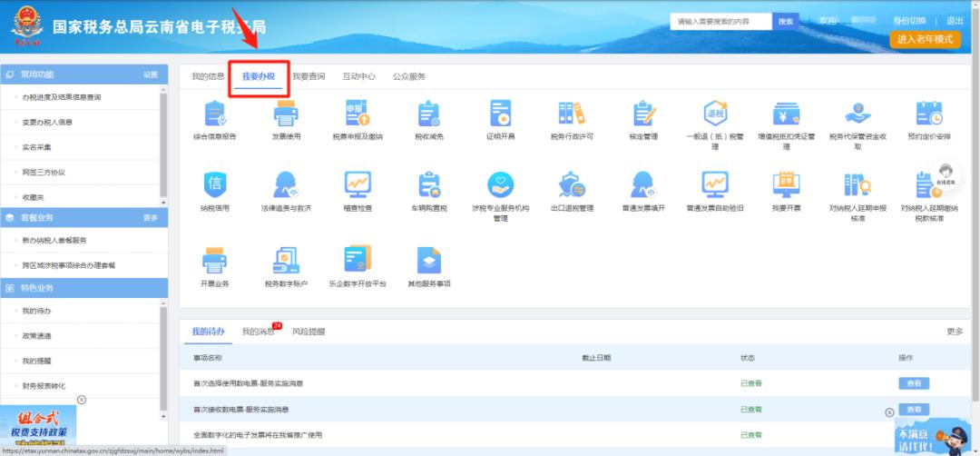Open 一般退(抵)税管理 icon
This screenshot has height=456, width=980.
(715, 114)
